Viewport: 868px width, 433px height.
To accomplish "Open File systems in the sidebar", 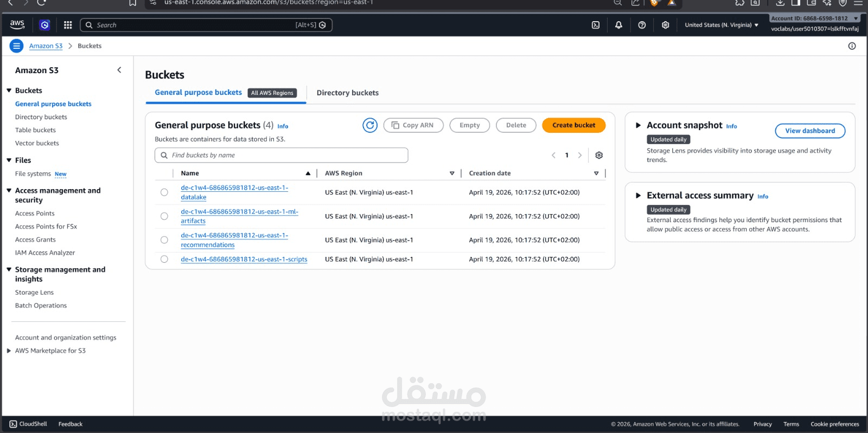I will click(x=33, y=174).
